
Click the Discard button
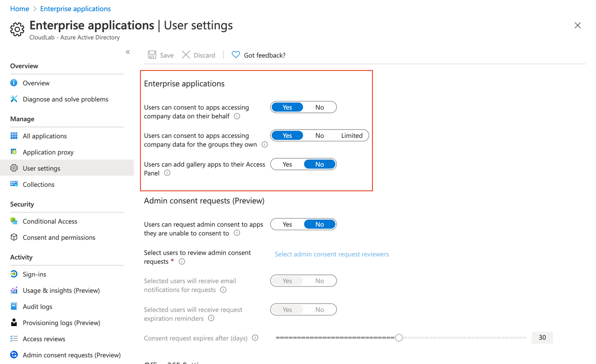click(x=199, y=55)
